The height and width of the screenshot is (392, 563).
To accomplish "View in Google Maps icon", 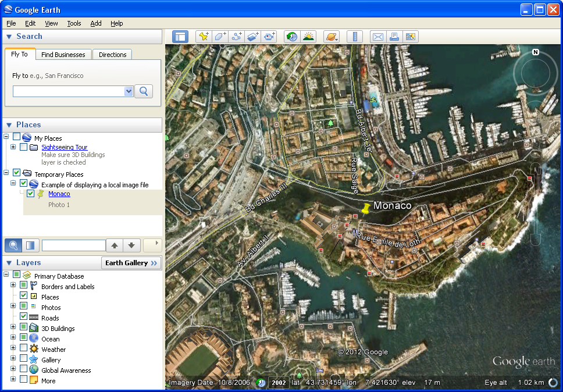I will click(411, 37).
